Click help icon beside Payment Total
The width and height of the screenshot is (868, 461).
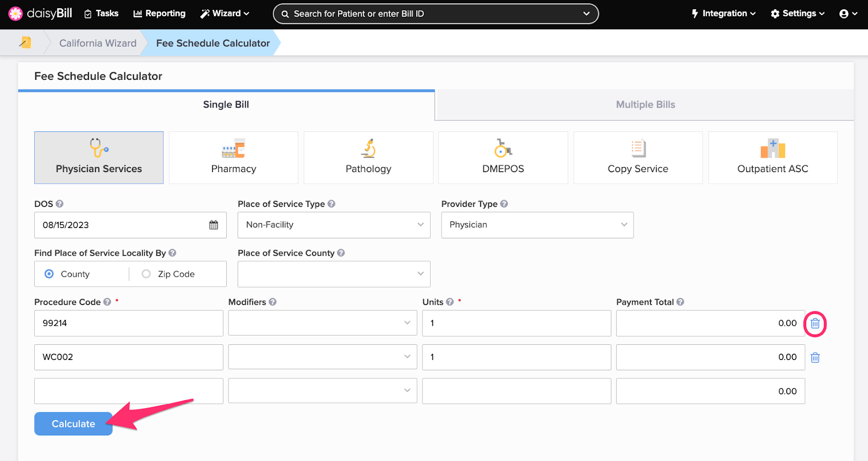coord(680,302)
